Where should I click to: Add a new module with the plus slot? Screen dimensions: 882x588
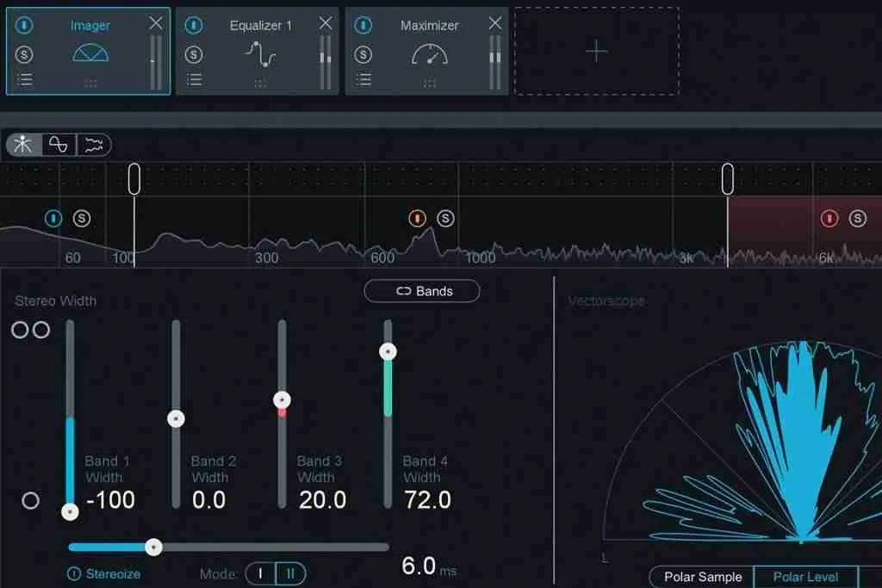[594, 52]
